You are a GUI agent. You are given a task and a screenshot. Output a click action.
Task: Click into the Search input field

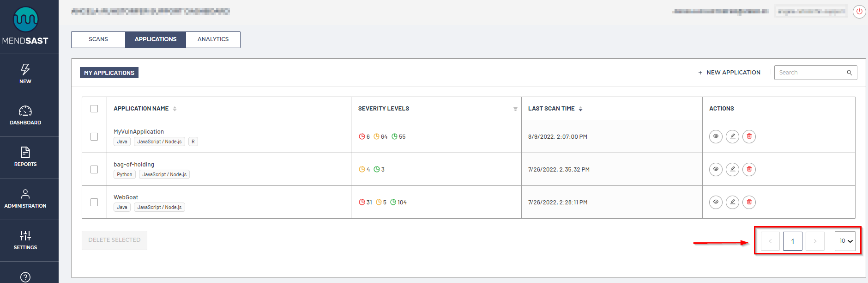coord(811,73)
